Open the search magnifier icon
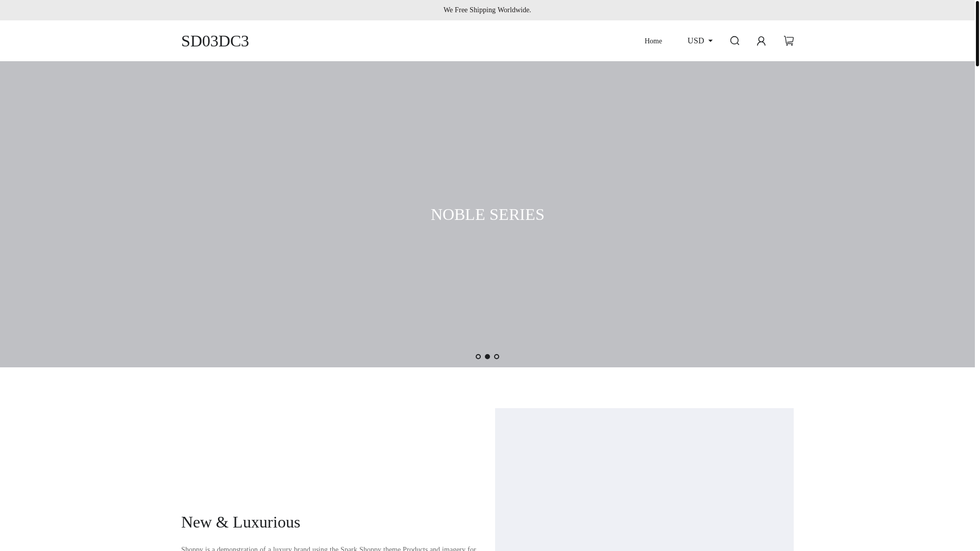 click(x=734, y=41)
